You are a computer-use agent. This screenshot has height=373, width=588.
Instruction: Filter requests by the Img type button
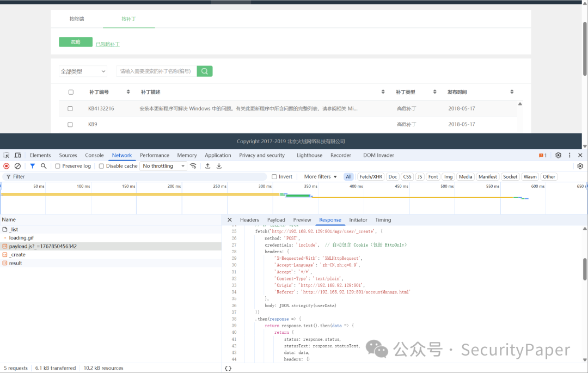tap(448, 176)
